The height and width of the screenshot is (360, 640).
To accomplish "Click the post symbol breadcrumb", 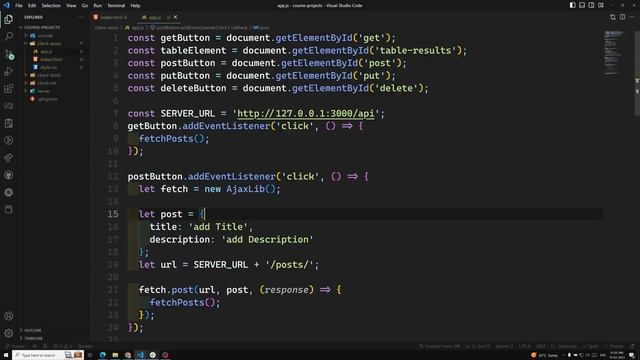I will click(261, 28).
